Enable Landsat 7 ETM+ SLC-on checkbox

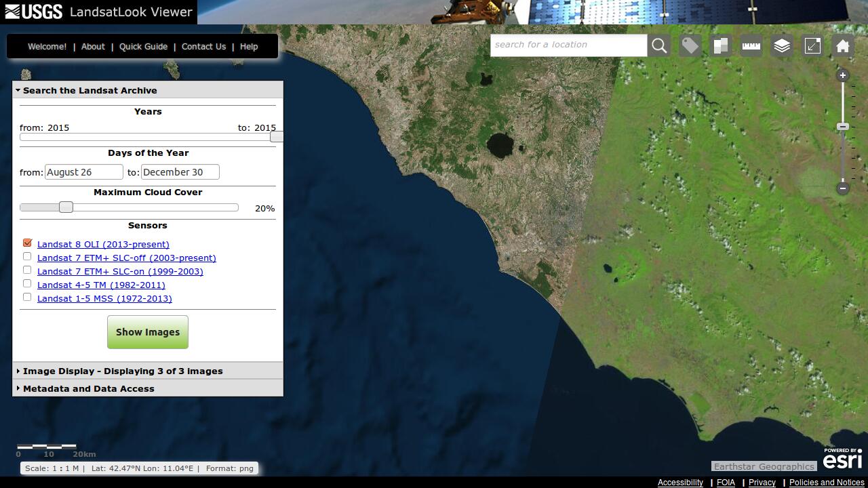pos(27,270)
